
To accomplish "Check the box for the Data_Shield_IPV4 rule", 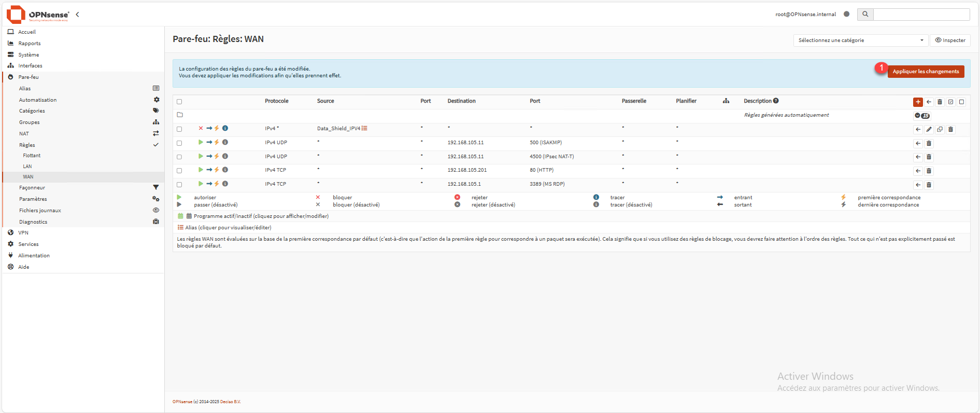I will [179, 129].
